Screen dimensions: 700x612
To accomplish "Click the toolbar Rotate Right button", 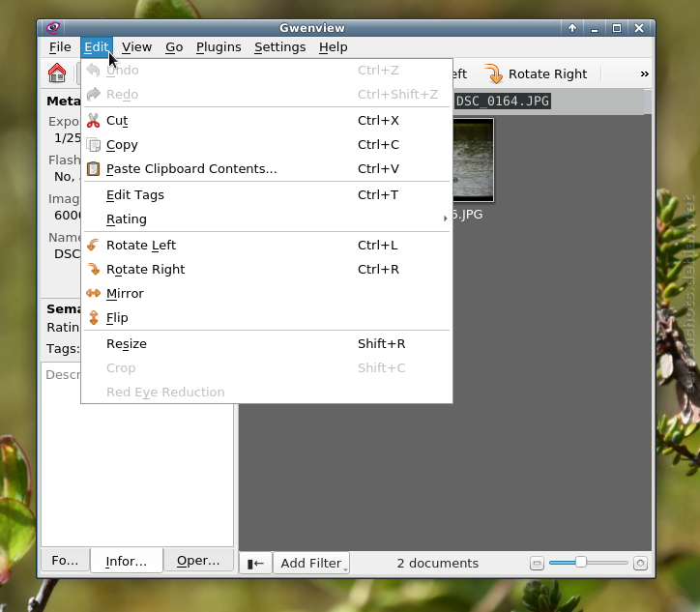I will (536, 73).
